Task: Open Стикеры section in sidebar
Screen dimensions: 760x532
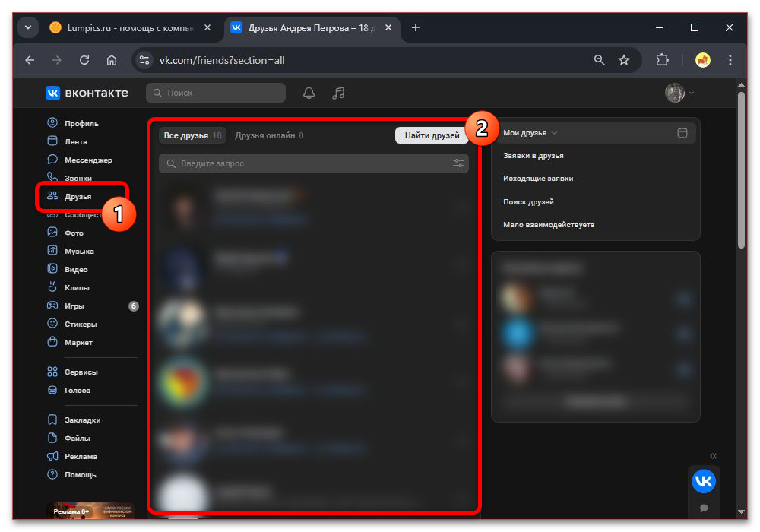Action: [x=71, y=324]
